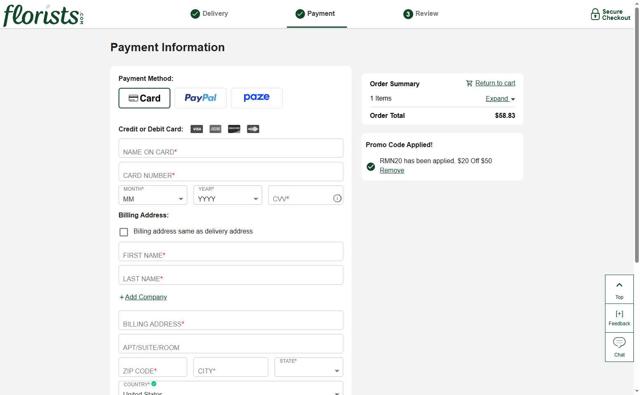Click the green verified icon next to Country
The width and height of the screenshot is (640, 395).
[x=154, y=384]
